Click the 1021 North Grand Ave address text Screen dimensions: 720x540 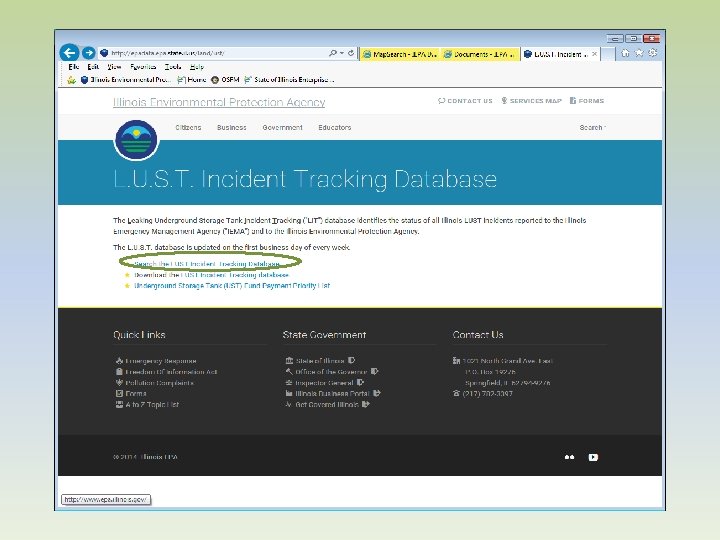[x=508, y=361]
